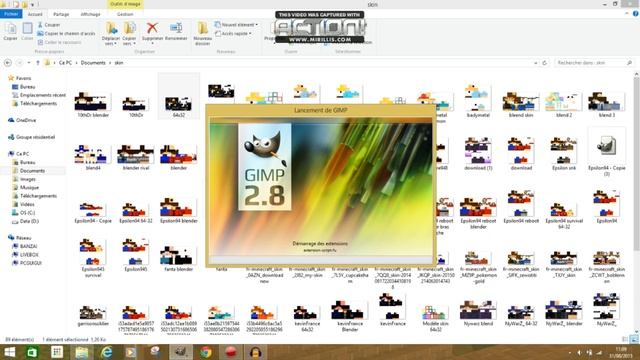Viewport: 640px width, 360px height.
Task: Open the Fichier menu
Action: click(11, 14)
